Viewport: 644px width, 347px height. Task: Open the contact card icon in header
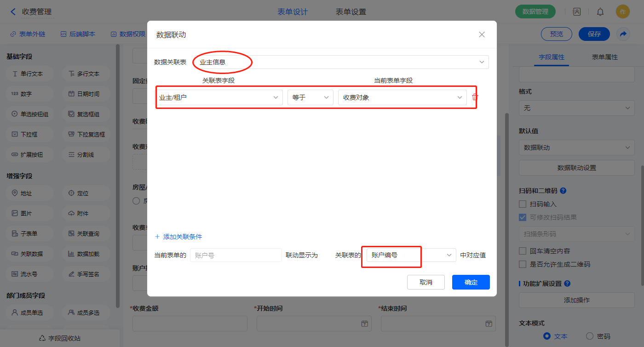coord(576,12)
